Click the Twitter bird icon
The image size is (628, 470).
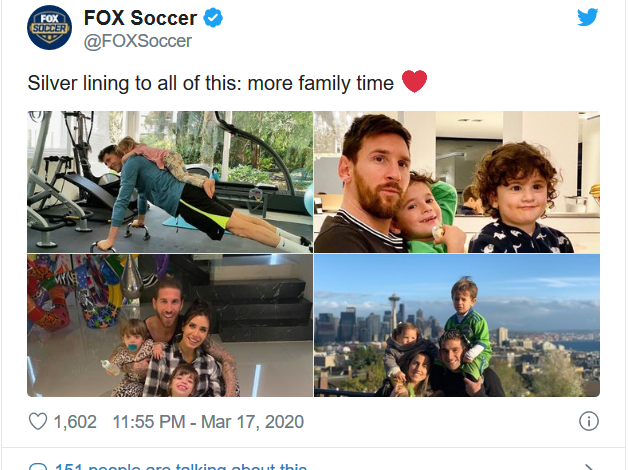pos(588,18)
